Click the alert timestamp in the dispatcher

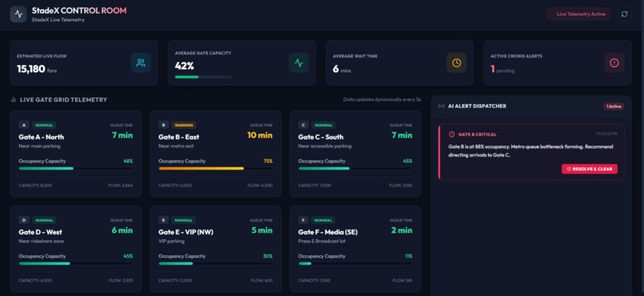tap(606, 134)
